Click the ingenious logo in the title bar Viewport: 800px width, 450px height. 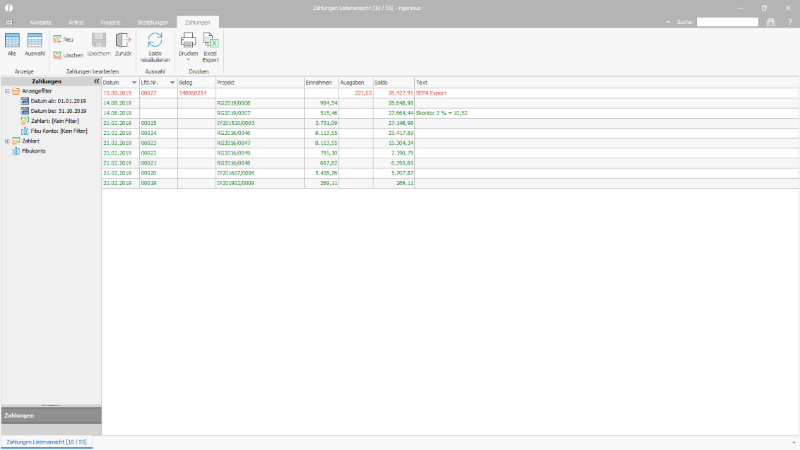coord(9,8)
